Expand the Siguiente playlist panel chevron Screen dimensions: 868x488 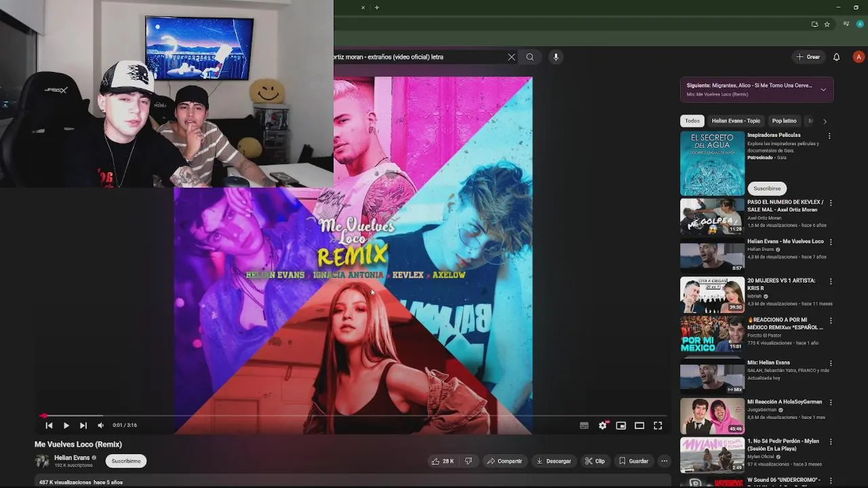tap(823, 89)
